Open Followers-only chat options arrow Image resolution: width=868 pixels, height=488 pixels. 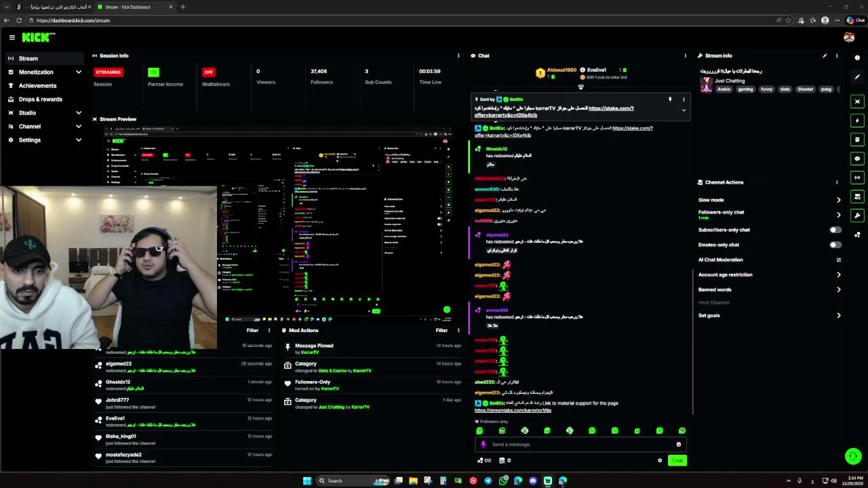click(839, 215)
